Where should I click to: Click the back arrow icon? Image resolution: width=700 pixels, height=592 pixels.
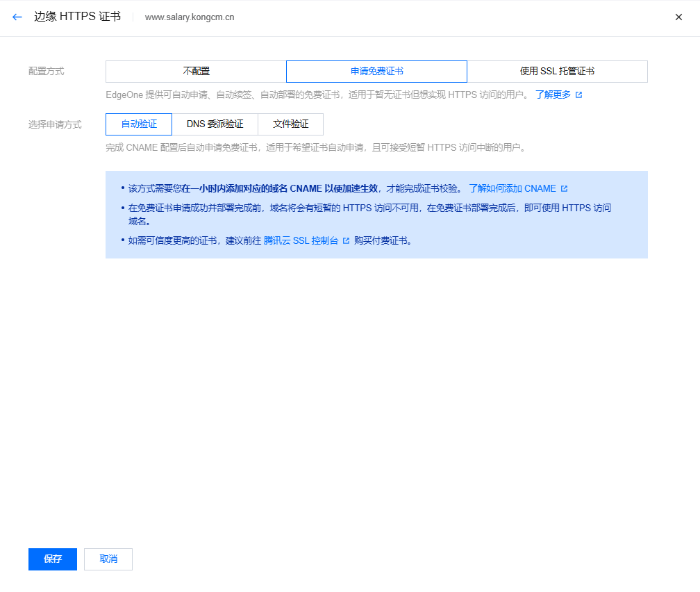17,17
